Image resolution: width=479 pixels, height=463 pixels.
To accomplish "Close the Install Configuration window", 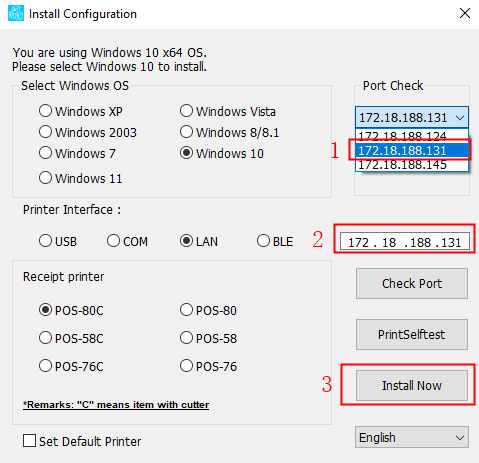I will click(x=465, y=14).
